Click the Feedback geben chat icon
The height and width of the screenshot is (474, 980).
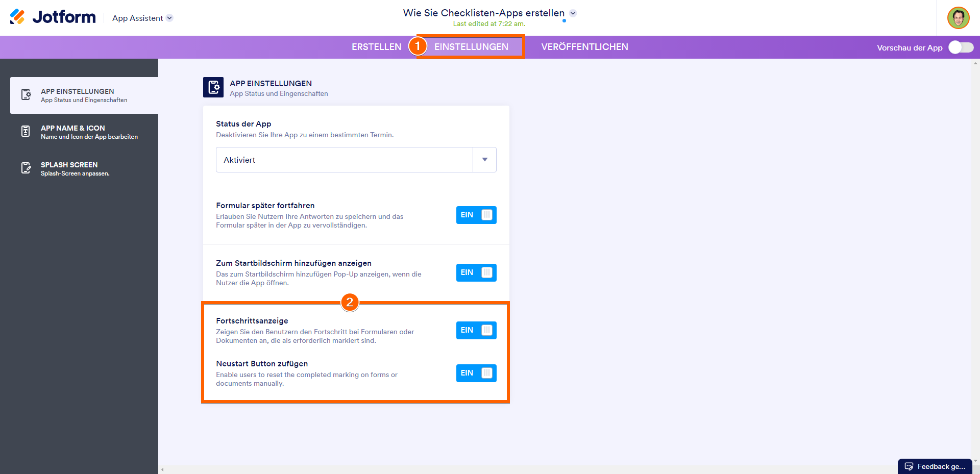[909, 466]
